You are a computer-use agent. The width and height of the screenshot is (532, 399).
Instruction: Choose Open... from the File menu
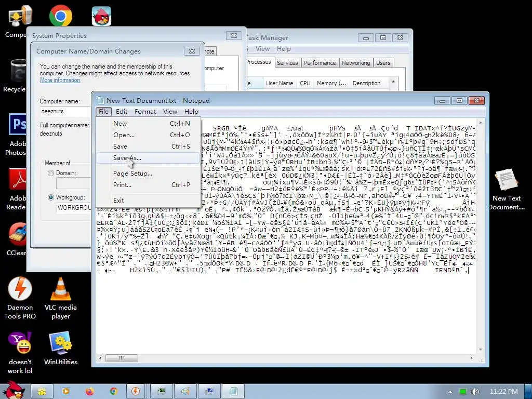[148, 135]
